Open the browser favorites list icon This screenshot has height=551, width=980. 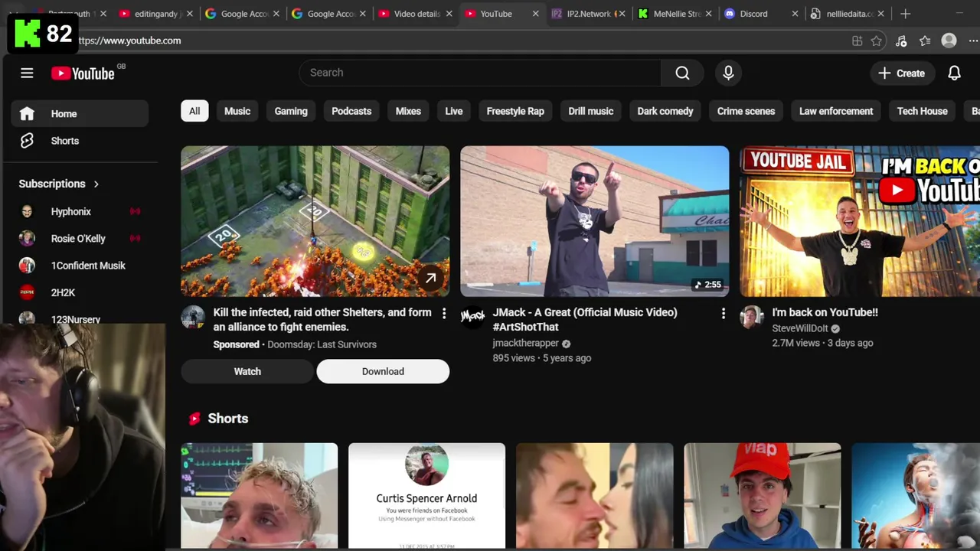(925, 41)
